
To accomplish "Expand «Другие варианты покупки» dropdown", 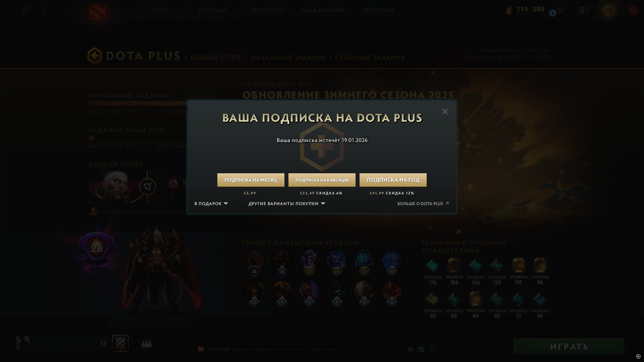I will click(x=287, y=203).
